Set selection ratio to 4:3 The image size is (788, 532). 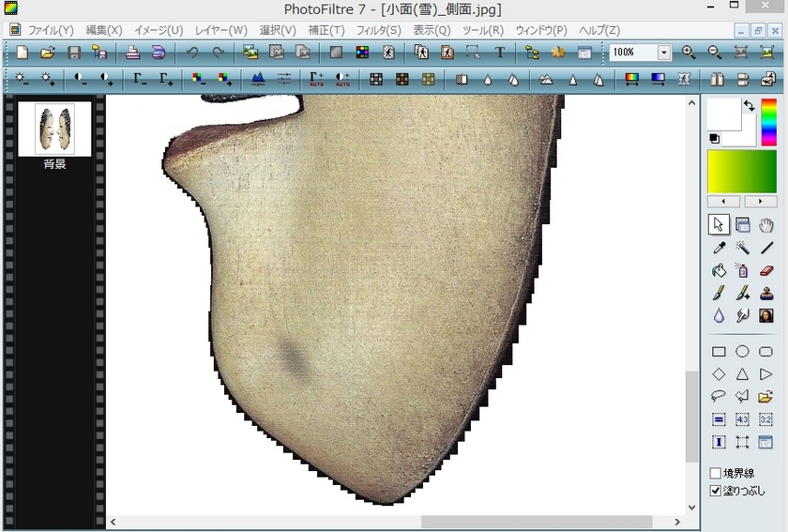(742, 419)
